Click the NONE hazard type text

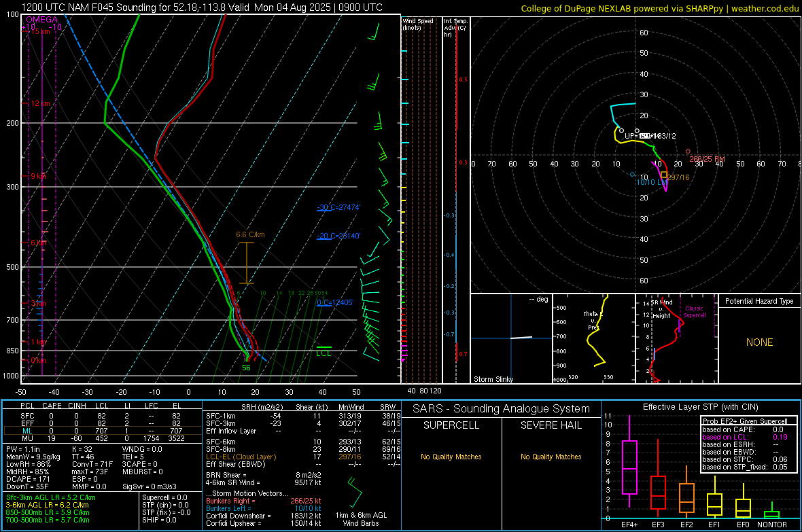coord(759,342)
